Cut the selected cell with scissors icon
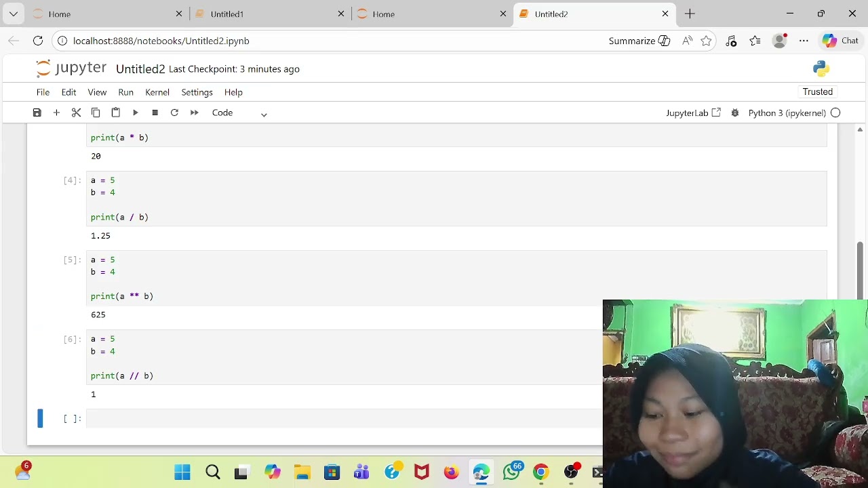 76,113
